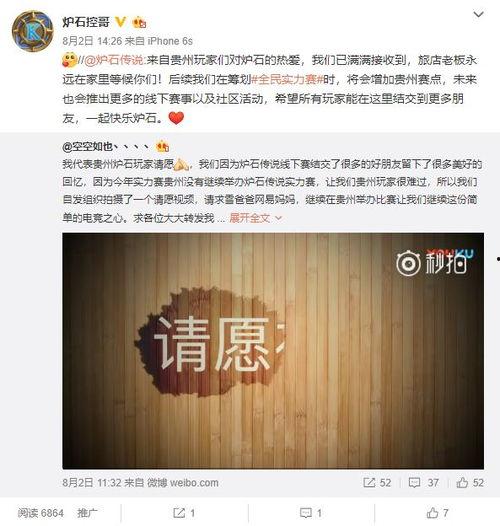Image resolution: width=500 pixels, height=526 pixels.
Task: Click badge icon next to @空空如也
Action: pyautogui.click(x=162, y=146)
